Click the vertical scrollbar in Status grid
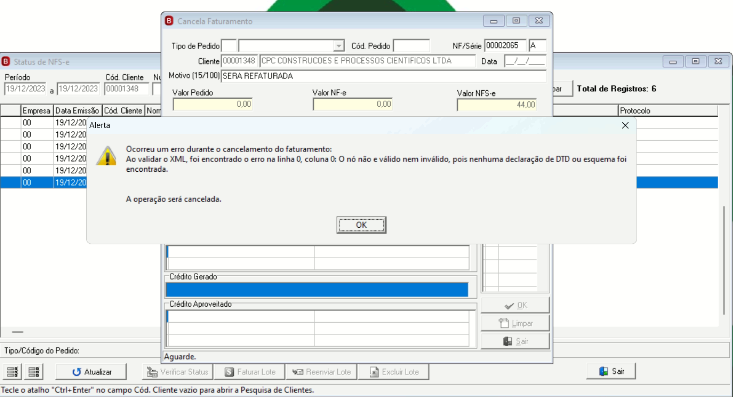This screenshot has width=733, height=397. pos(724,260)
